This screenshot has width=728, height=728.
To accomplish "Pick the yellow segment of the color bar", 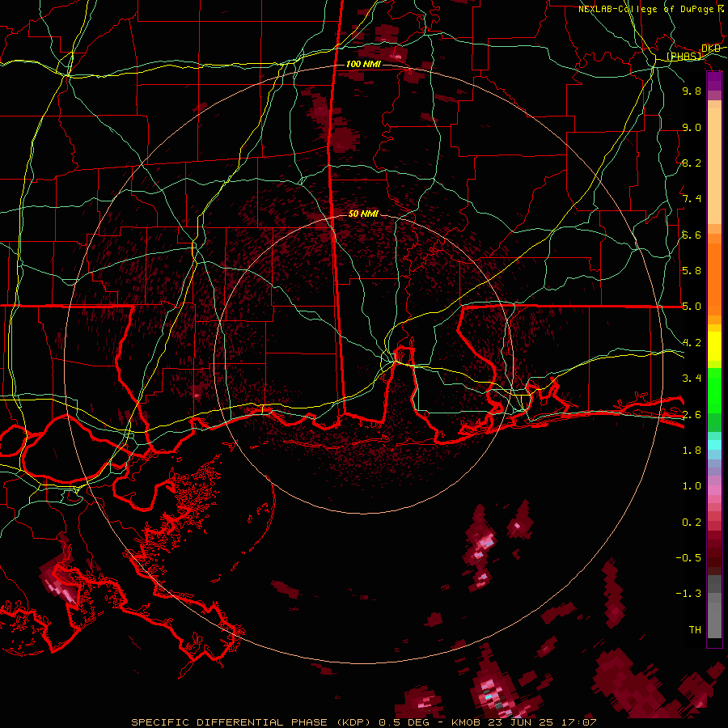I will [x=714, y=346].
